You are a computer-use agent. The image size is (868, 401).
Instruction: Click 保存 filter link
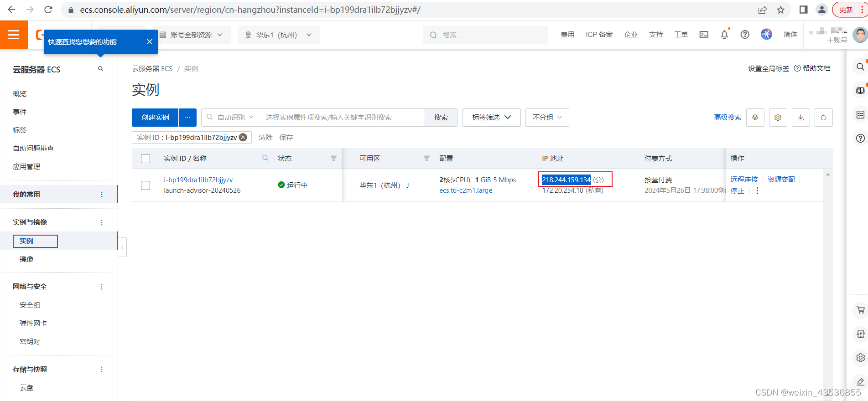[x=286, y=138]
